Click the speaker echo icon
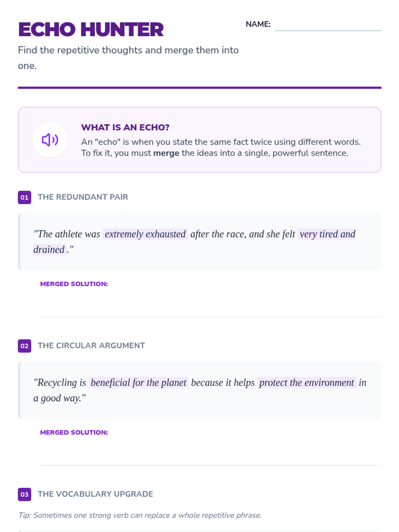This screenshot has height=532, width=399. 50,140
